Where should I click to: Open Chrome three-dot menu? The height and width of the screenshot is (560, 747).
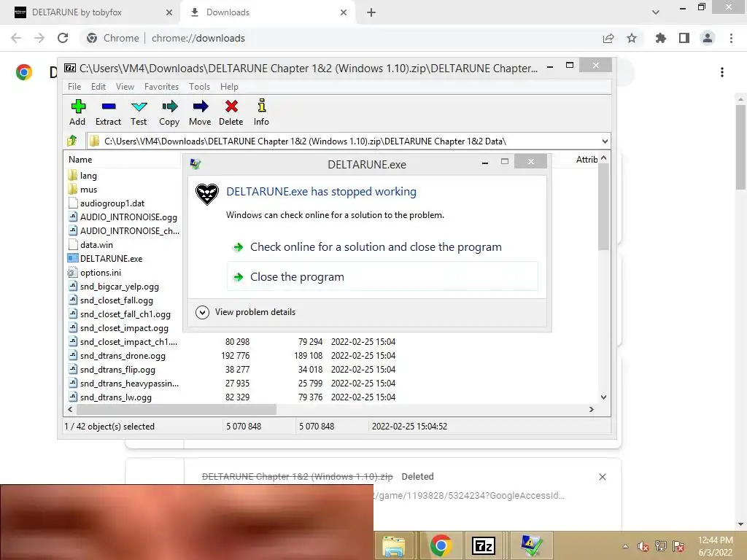click(x=731, y=38)
